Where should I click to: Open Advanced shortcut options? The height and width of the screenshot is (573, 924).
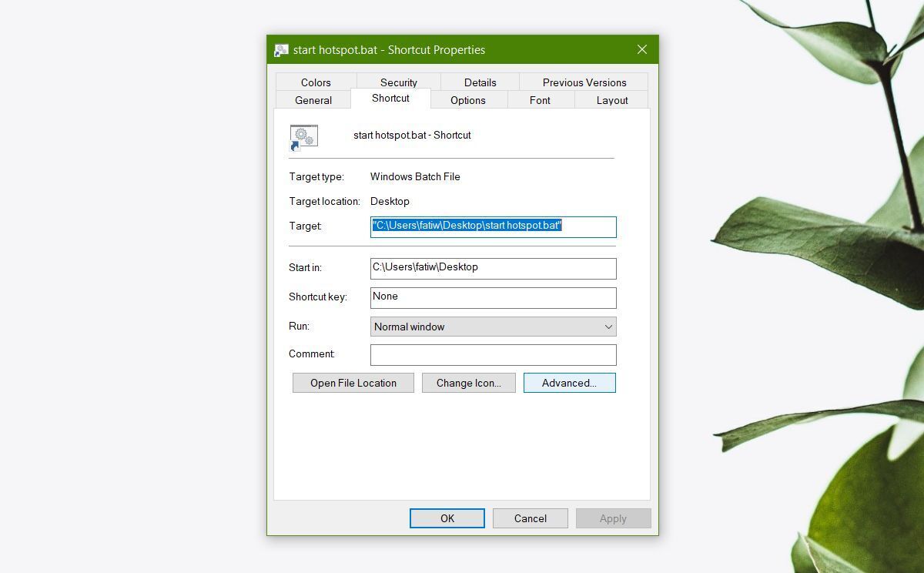(x=569, y=383)
